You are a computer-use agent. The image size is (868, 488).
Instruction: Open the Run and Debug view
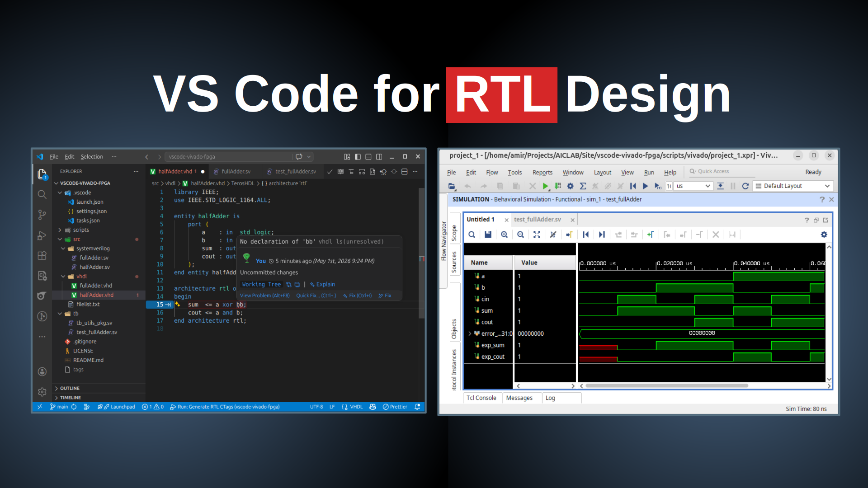click(x=42, y=235)
